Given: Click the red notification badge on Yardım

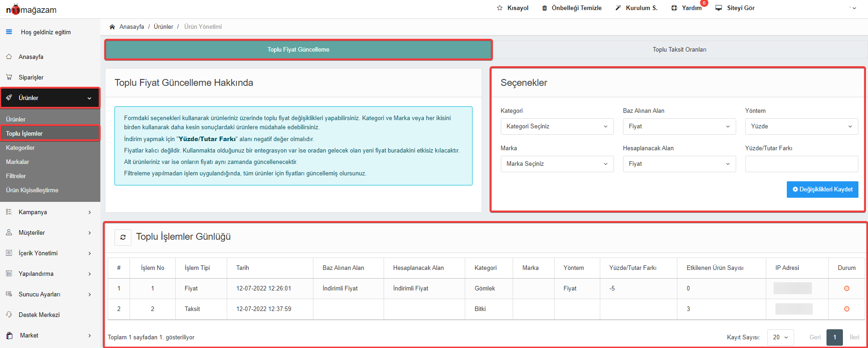Looking at the screenshot, I should 704,3.
